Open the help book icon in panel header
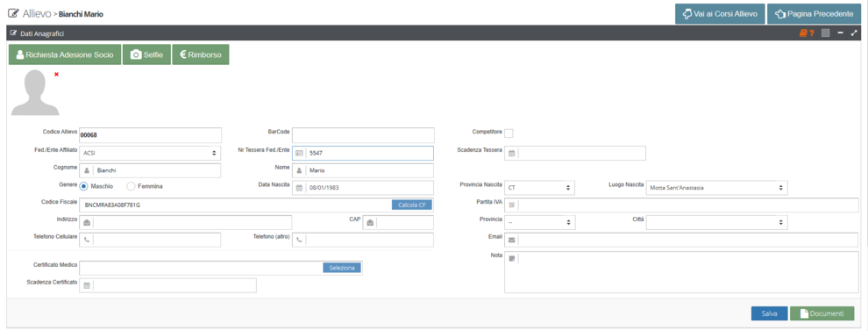868x331 pixels. (x=806, y=33)
